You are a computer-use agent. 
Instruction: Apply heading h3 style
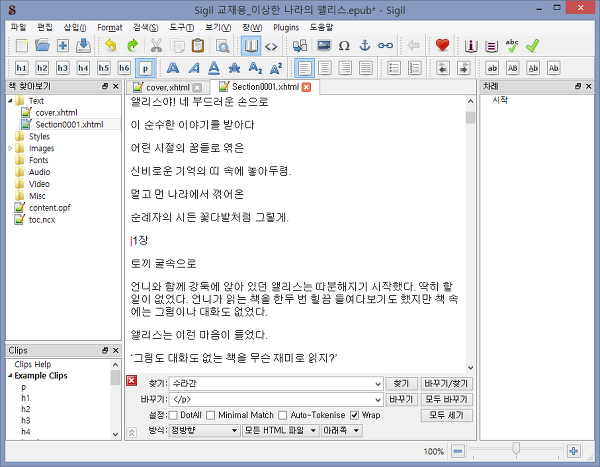[x=63, y=68]
